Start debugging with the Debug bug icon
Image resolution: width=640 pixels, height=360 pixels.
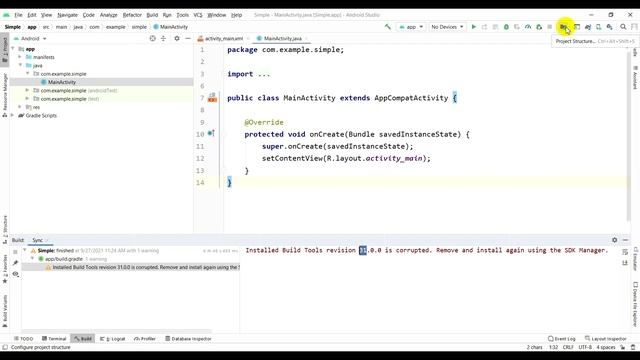(506, 27)
